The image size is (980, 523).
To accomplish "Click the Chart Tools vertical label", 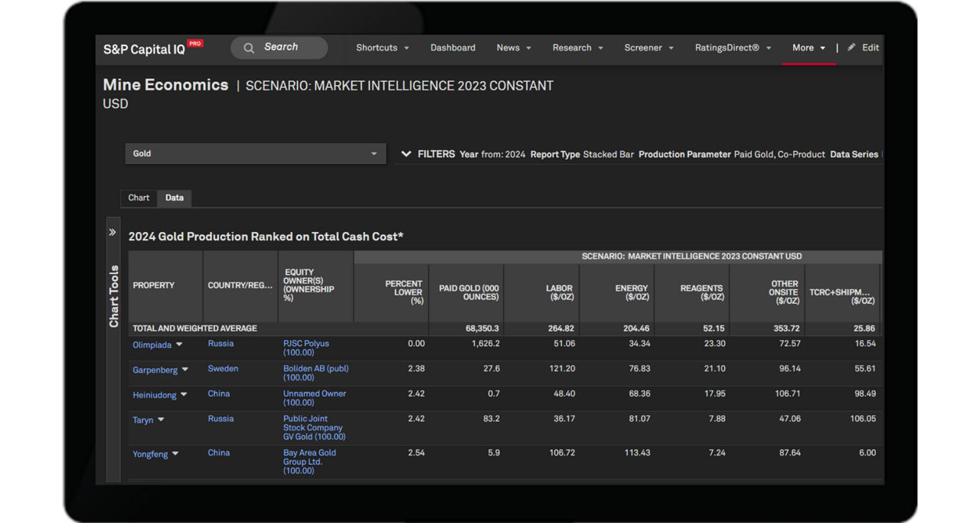I will [x=114, y=296].
